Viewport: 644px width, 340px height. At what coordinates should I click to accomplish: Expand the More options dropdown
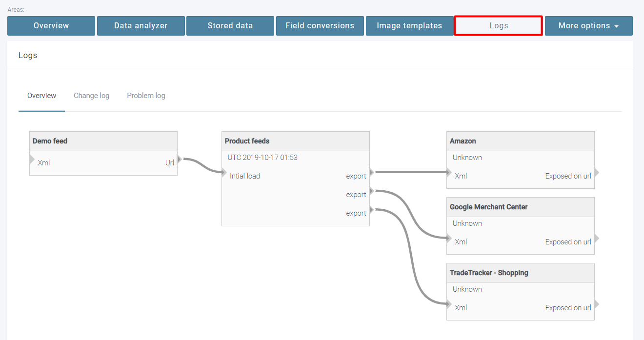click(589, 26)
